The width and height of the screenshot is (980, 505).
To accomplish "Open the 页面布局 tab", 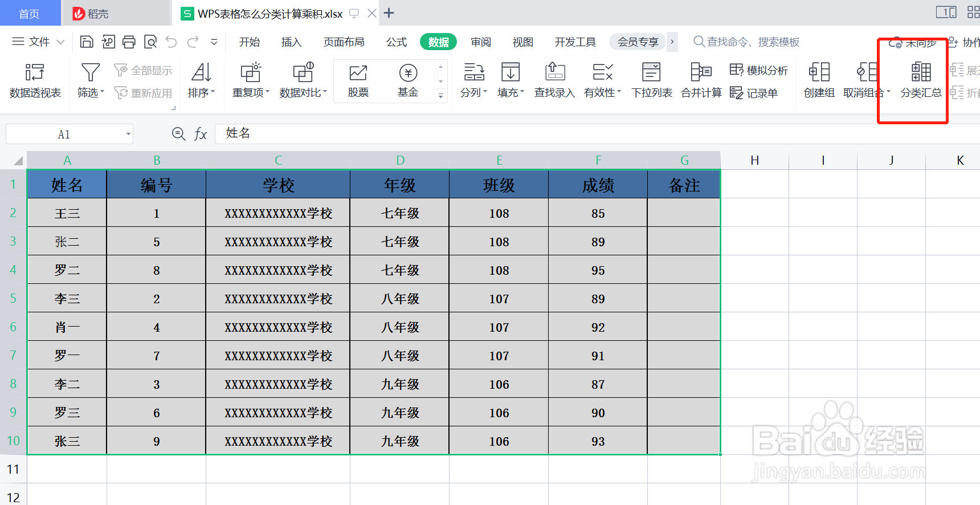I will pos(344,42).
